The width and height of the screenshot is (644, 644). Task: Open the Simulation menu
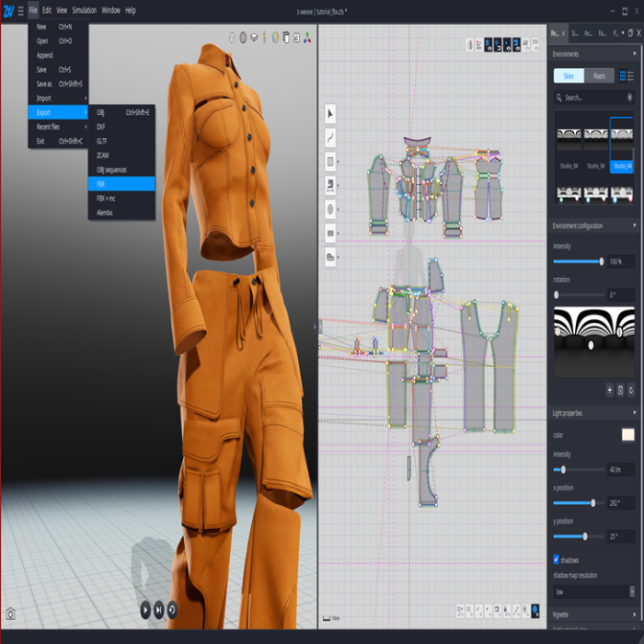[84, 10]
